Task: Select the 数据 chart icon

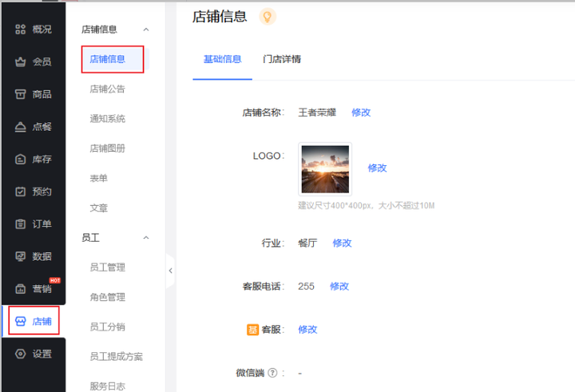Action: [x=21, y=256]
